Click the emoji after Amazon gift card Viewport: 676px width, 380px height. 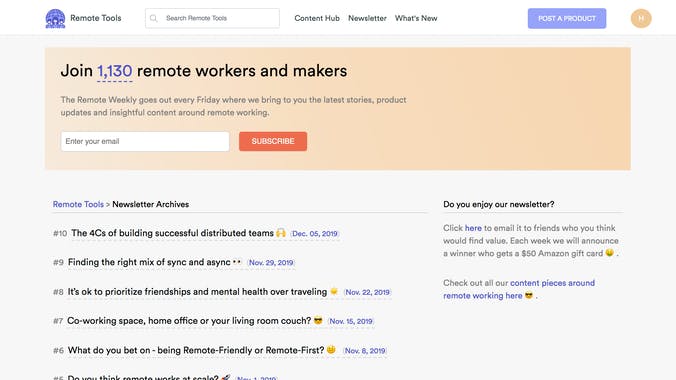[609, 253]
